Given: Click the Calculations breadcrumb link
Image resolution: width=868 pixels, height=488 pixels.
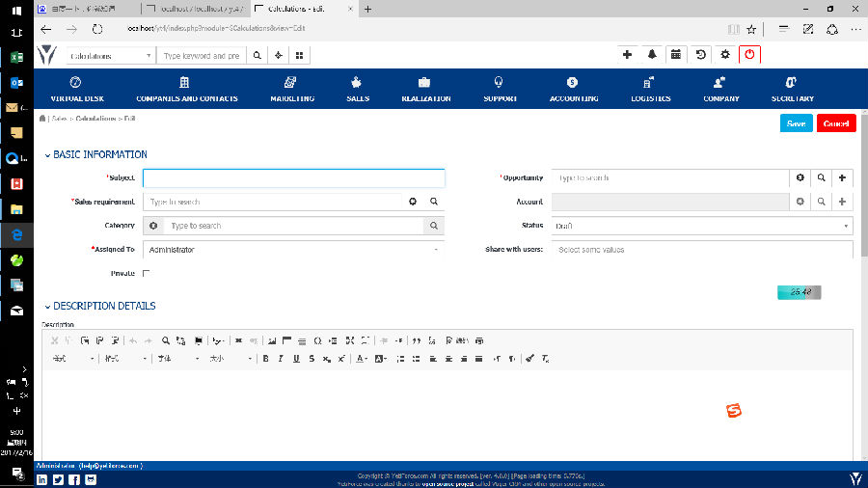Looking at the screenshot, I should click(x=95, y=119).
